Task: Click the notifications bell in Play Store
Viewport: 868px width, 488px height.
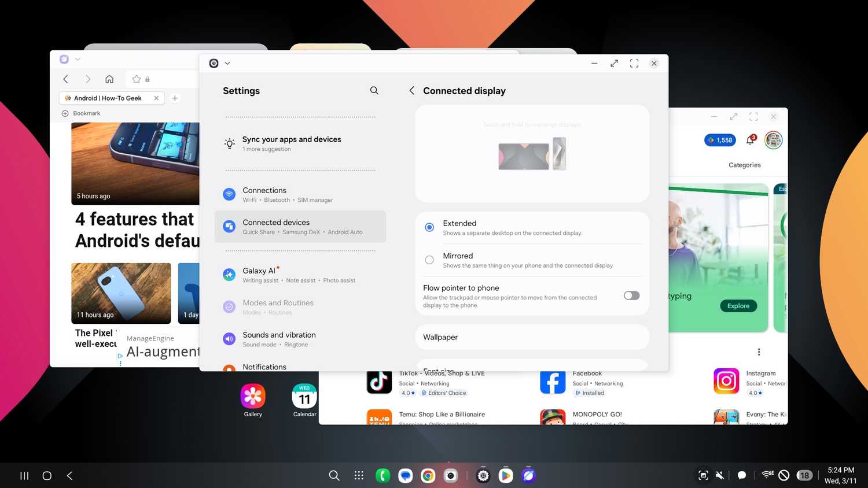Action: click(751, 140)
